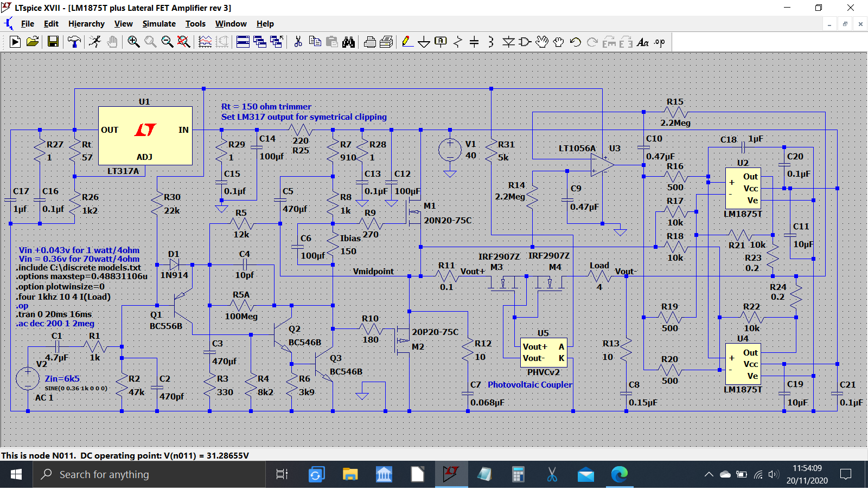Open the File menu
This screenshot has width=868, height=490.
pos(28,24)
